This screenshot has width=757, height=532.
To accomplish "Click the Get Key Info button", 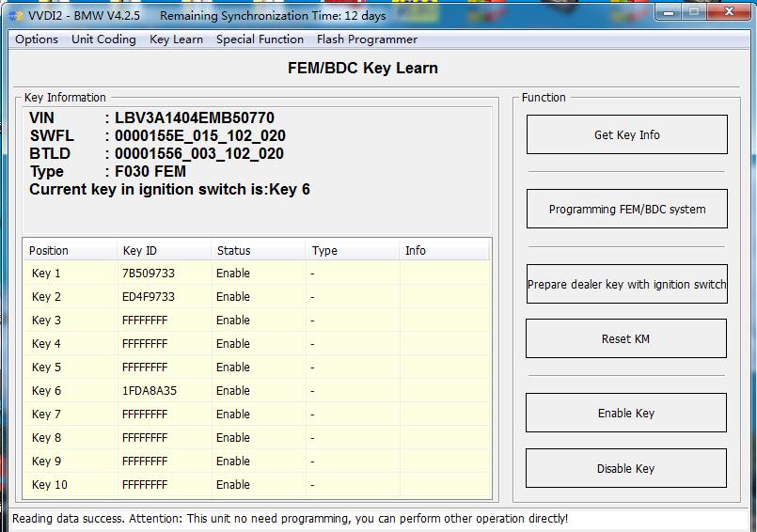I will (626, 134).
